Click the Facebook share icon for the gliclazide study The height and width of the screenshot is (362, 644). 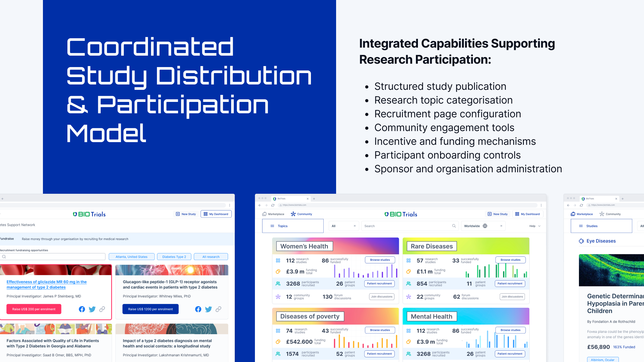(x=82, y=309)
